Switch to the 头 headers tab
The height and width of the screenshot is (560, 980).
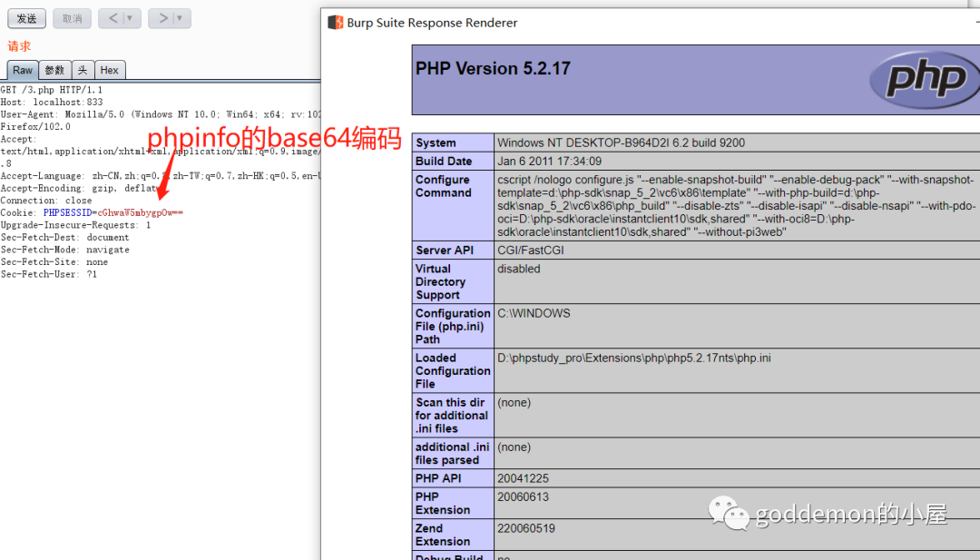pos(83,70)
